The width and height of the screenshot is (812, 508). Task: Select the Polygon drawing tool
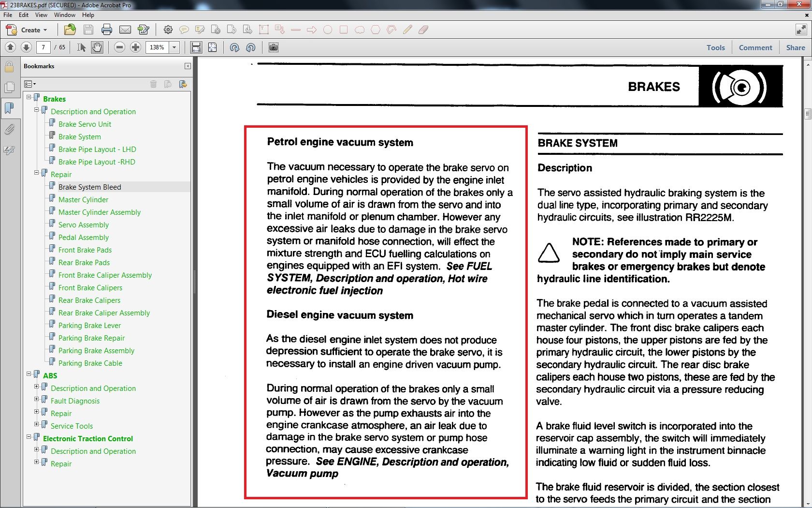375,30
